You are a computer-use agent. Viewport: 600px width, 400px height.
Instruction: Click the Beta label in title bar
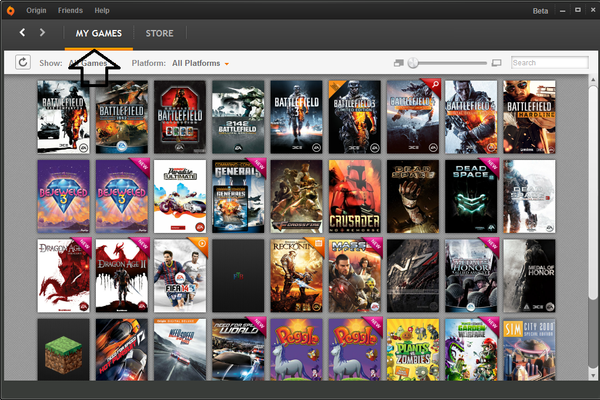[x=542, y=10]
